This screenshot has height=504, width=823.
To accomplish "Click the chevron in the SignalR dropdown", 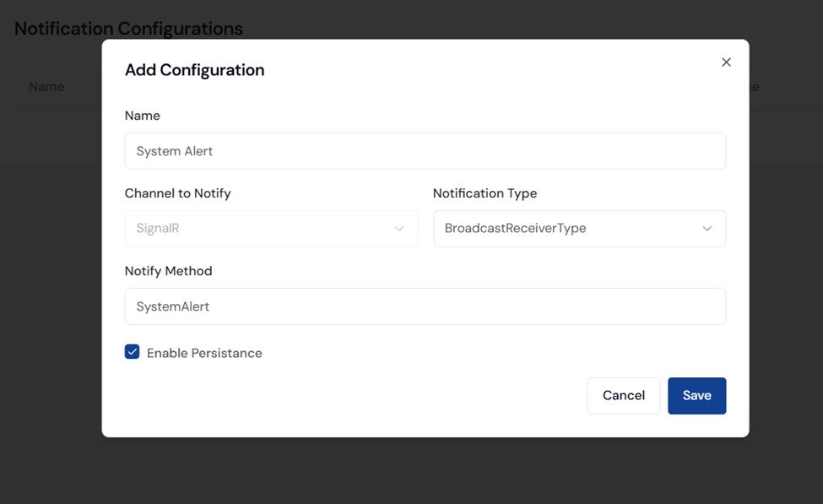I will [x=399, y=229].
